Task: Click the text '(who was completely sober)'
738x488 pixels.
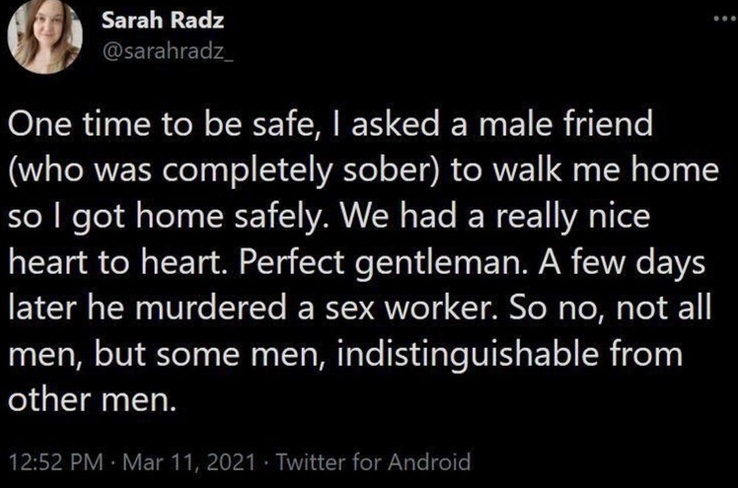Action: 225,170
